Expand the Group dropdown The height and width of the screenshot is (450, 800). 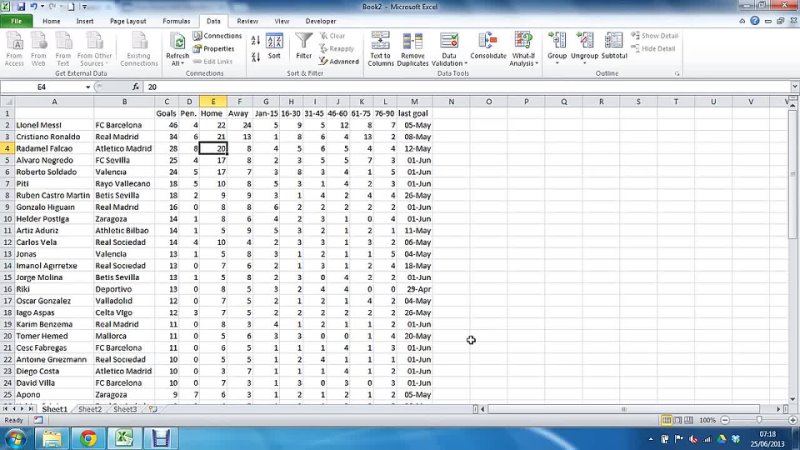[557, 63]
